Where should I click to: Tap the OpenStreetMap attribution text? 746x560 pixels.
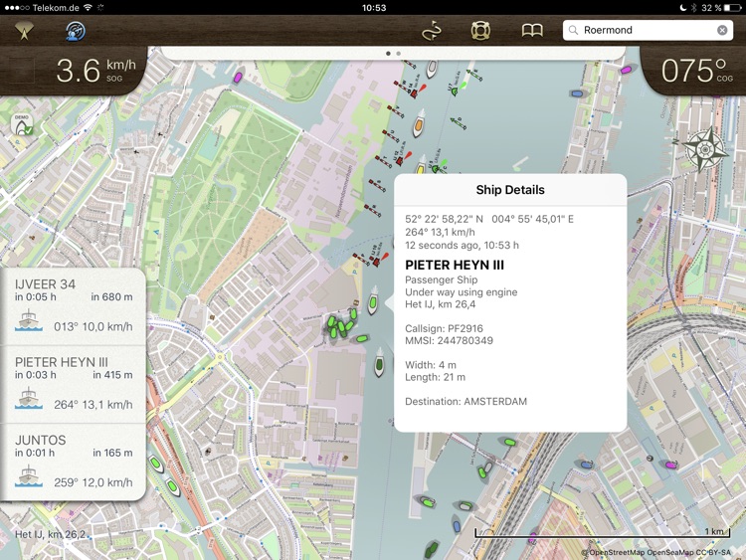(656, 553)
